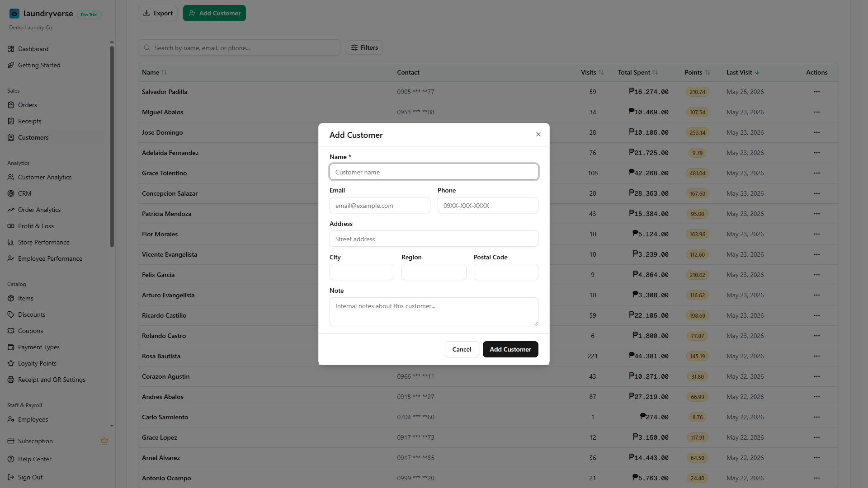Open actions menu for Carlo Sarmiento
This screenshot has width=868, height=488.
pyautogui.click(x=817, y=417)
